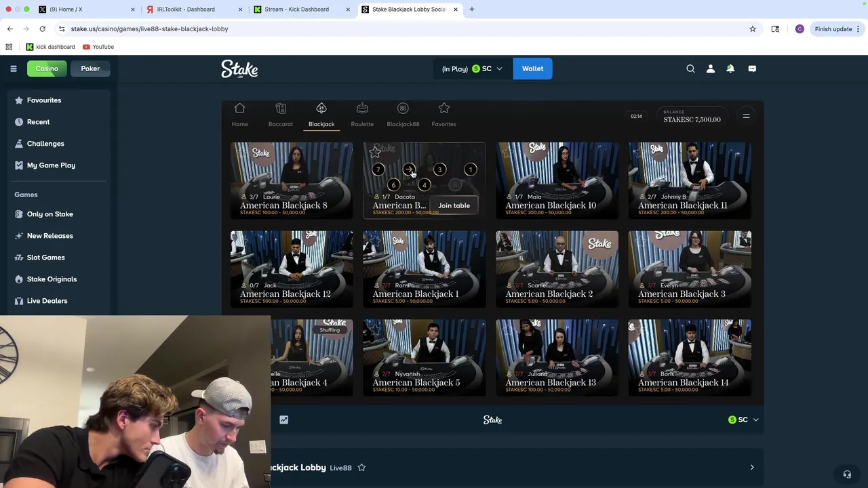Expand Blackjack Lobby section chevron

[751, 468]
